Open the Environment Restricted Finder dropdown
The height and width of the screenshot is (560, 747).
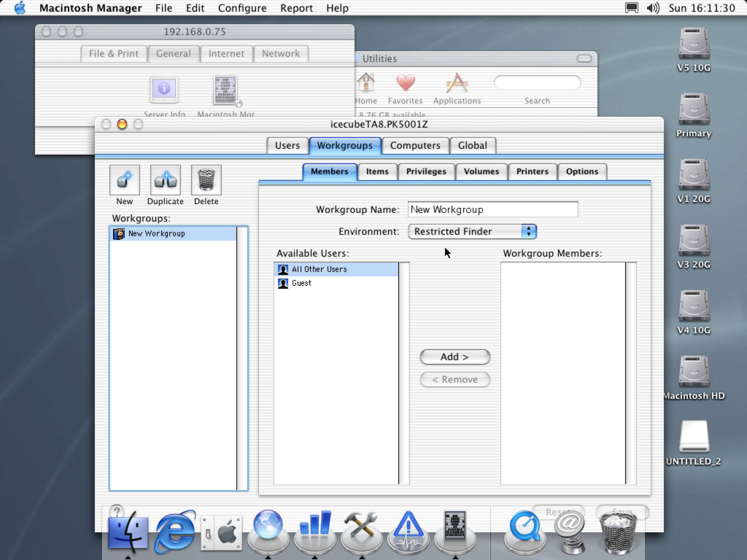point(472,232)
